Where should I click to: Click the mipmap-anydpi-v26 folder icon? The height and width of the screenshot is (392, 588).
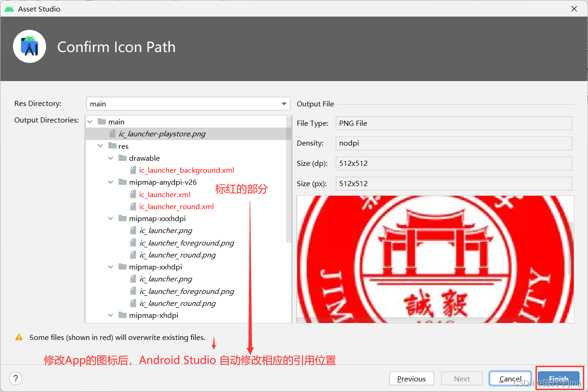click(x=123, y=182)
